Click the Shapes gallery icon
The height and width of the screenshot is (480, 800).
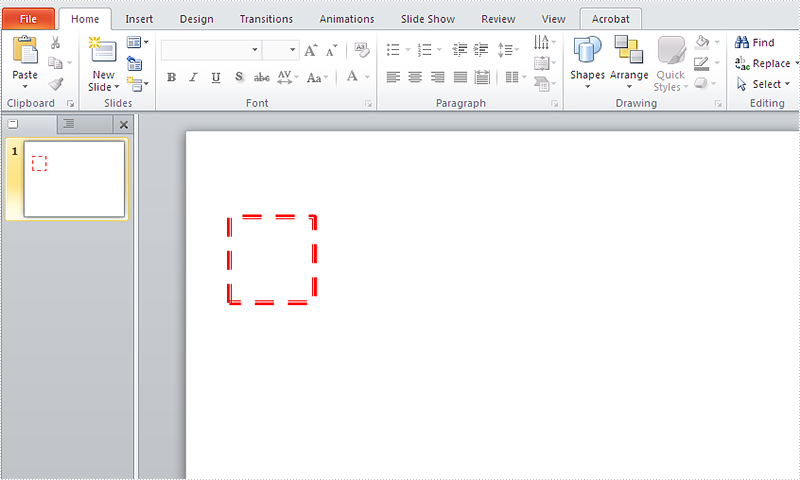tap(587, 50)
